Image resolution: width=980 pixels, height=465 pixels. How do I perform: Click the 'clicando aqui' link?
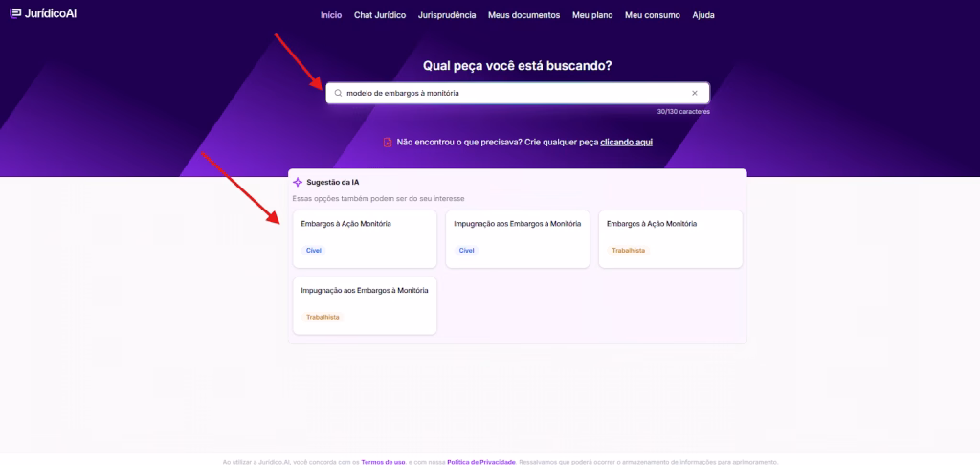[626, 143]
